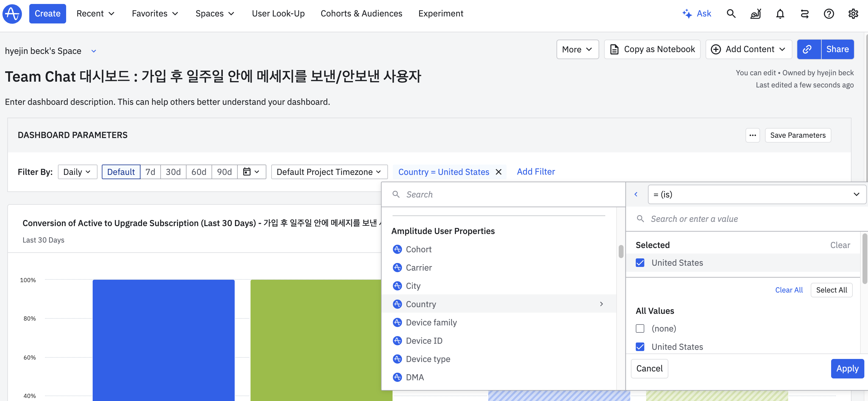Select the 30d date range tab
This screenshot has width=868, height=401.
[x=173, y=172]
